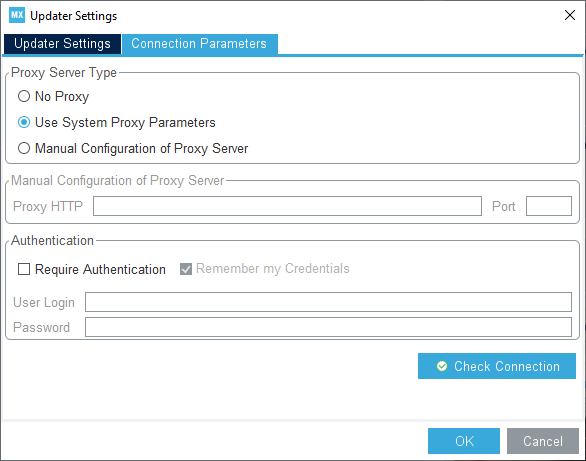The image size is (586, 461).
Task: Click the green checkmark icon on Check Connection
Action: (442, 366)
